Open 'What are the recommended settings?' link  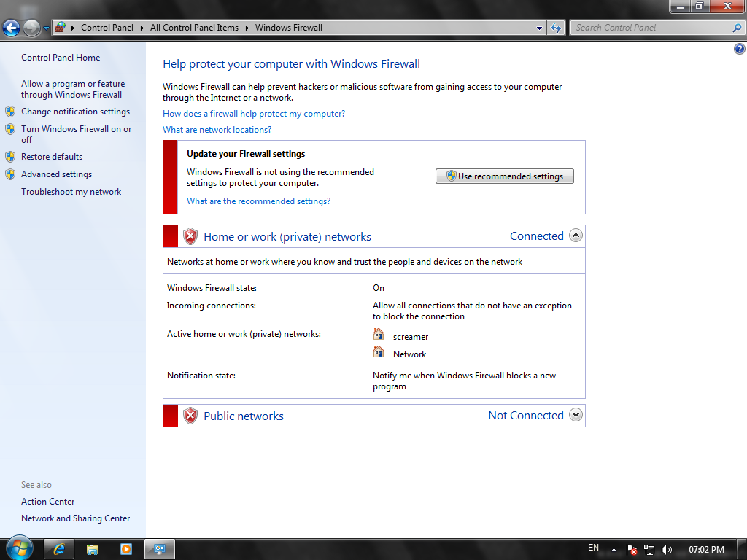[258, 201]
